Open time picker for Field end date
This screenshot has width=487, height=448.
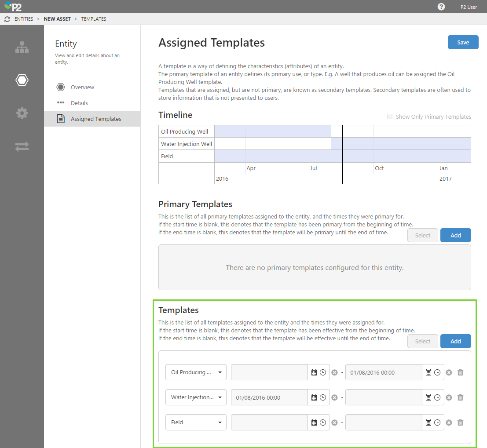(x=437, y=423)
